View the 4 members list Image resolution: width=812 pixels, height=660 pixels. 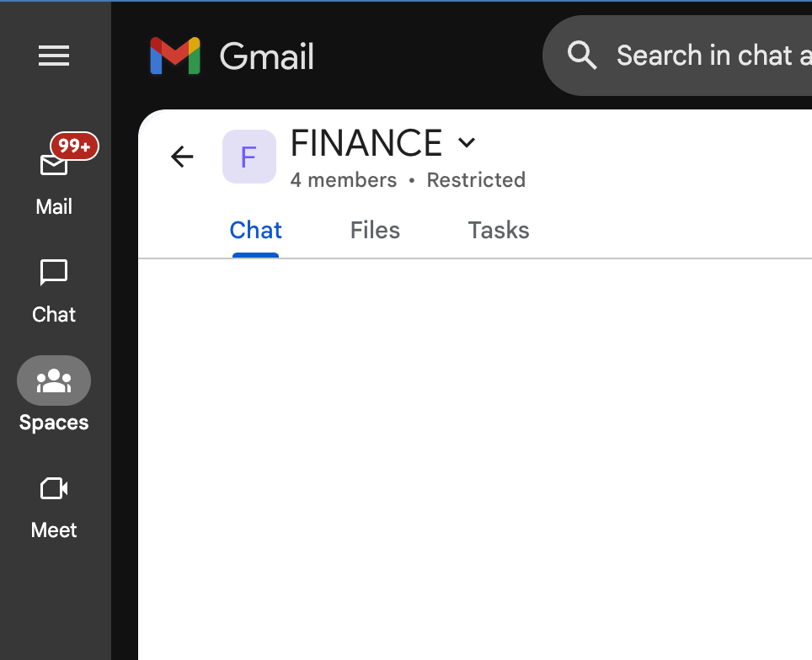pyautogui.click(x=343, y=180)
